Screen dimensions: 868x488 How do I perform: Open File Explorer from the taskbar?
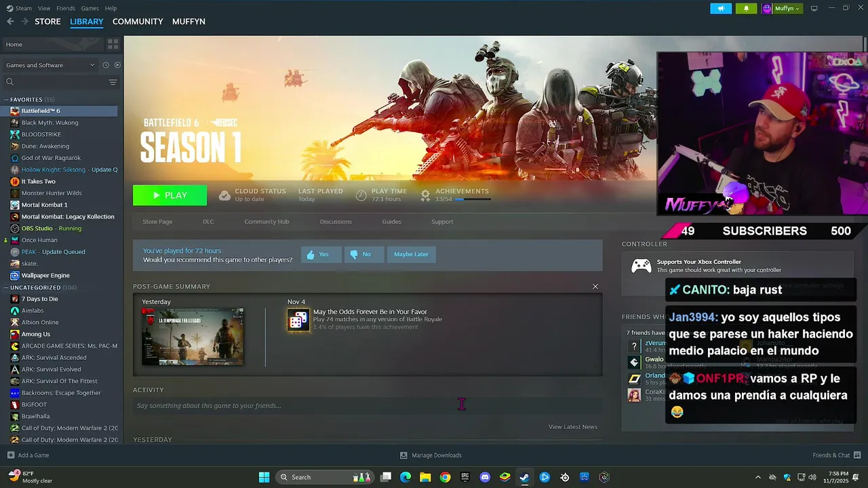(425, 477)
